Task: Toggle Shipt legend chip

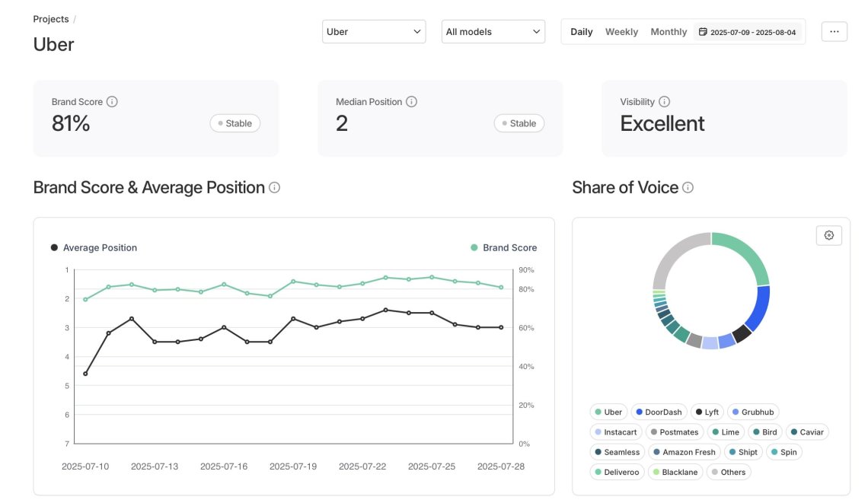Action: pos(743,452)
